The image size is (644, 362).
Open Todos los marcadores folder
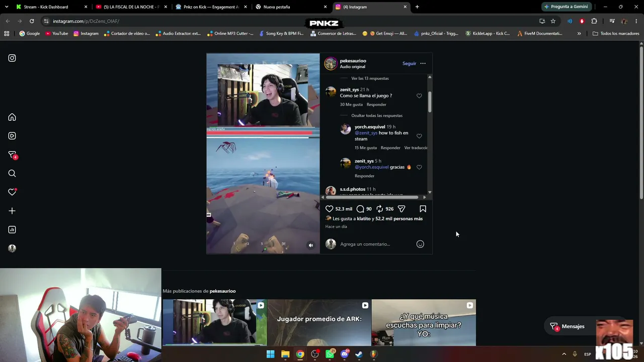pos(616,33)
